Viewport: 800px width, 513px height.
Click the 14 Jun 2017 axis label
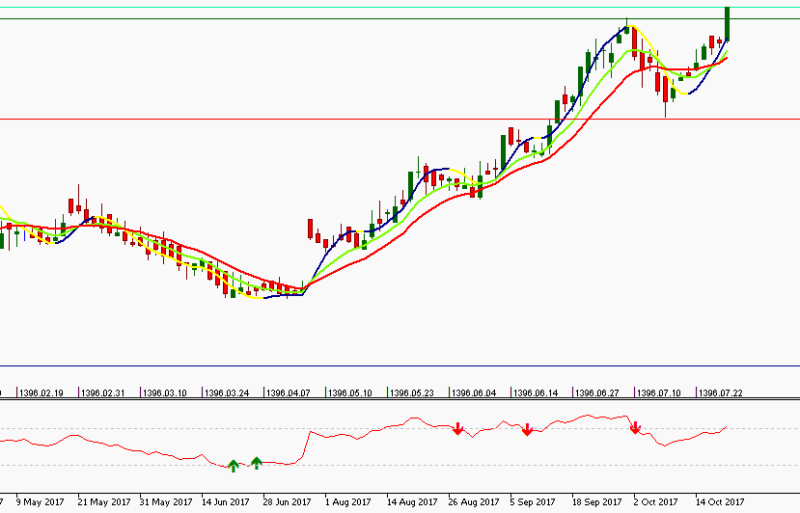[x=226, y=502]
